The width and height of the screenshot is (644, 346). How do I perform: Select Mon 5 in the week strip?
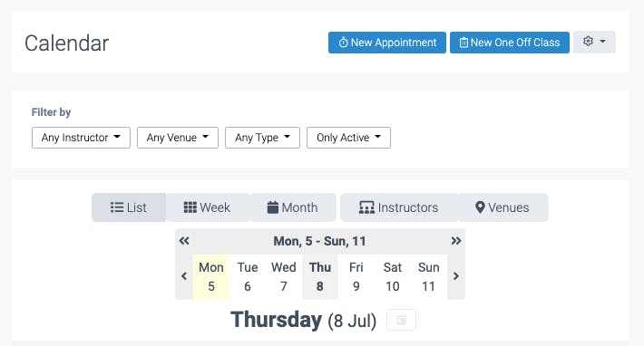(x=211, y=277)
